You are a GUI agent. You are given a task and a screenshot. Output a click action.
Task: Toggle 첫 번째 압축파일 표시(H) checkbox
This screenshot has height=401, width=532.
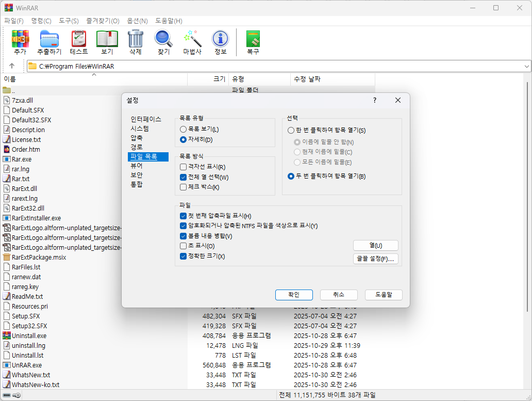tap(183, 216)
